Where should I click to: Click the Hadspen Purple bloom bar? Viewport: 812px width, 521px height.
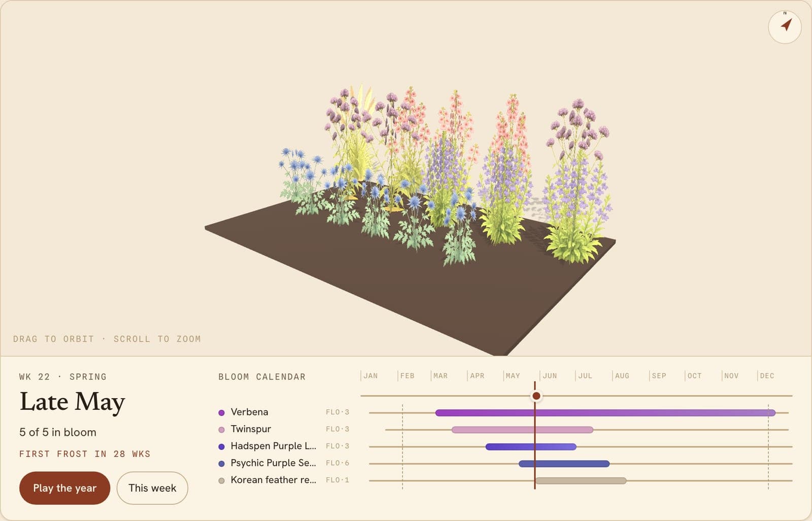click(x=531, y=447)
